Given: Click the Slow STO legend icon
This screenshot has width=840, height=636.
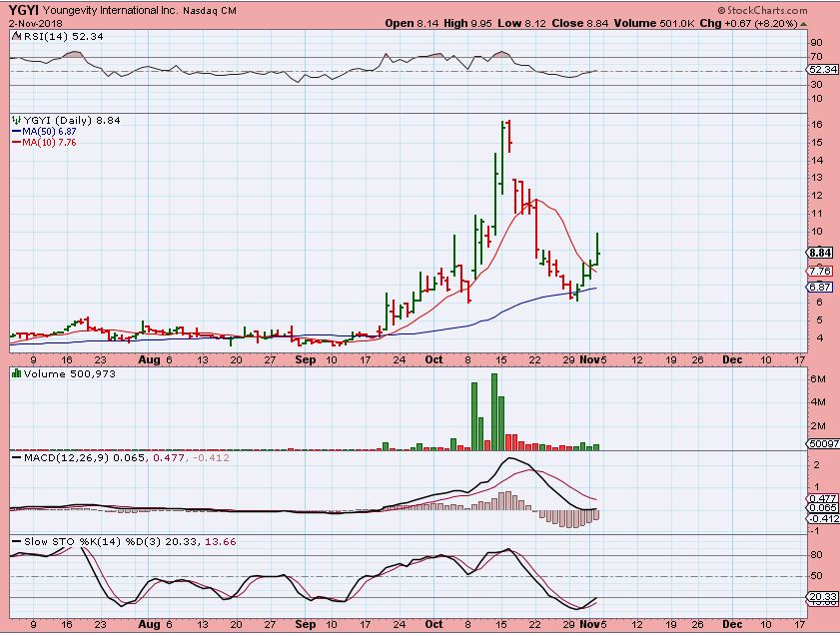Looking at the screenshot, I should (14, 541).
